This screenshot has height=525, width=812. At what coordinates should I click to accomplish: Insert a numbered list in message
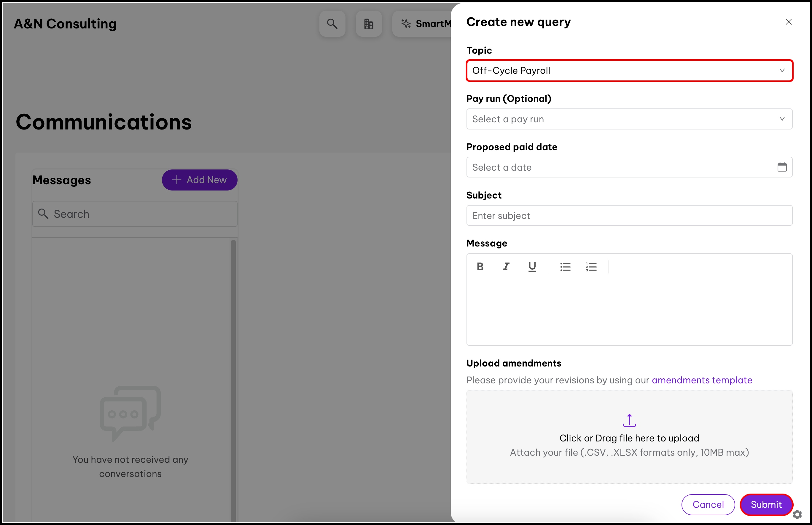[591, 267]
